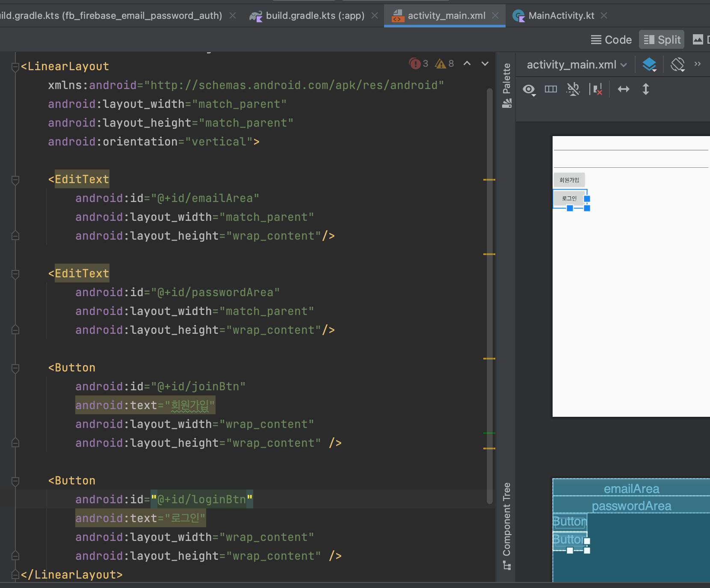The height and width of the screenshot is (588, 710).
Task: Close the build.gradle.kts (:app) tab
Action: point(375,15)
